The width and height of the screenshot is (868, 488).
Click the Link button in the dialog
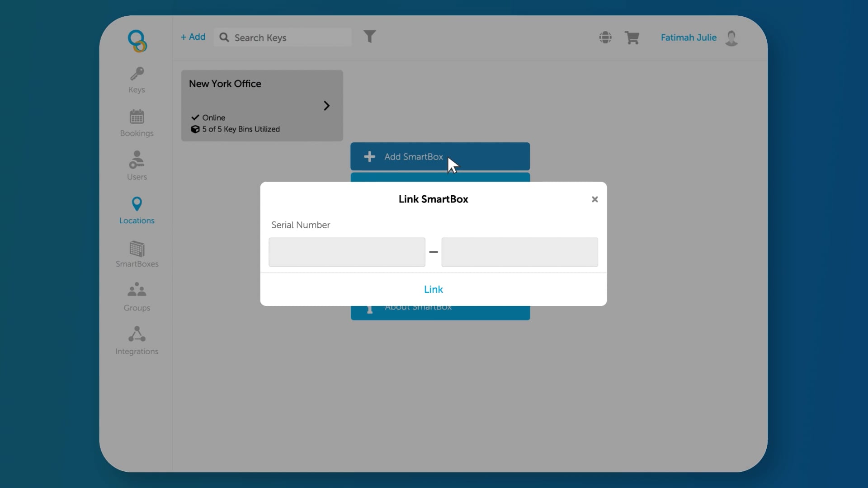(433, 289)
